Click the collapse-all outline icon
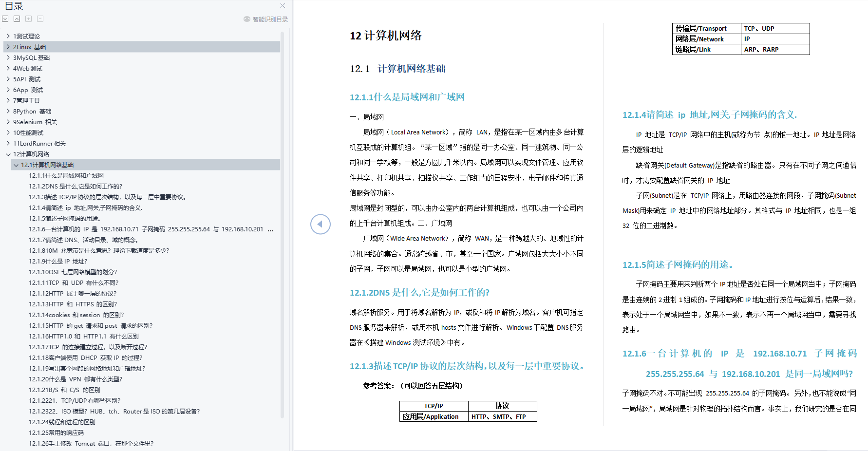 pyautogui.click(x=17, y=19)
